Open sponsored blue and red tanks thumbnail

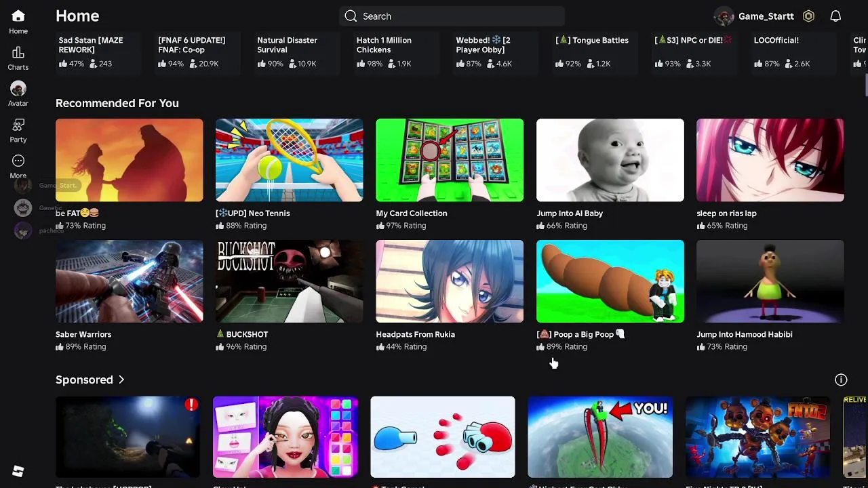point(443,437)
